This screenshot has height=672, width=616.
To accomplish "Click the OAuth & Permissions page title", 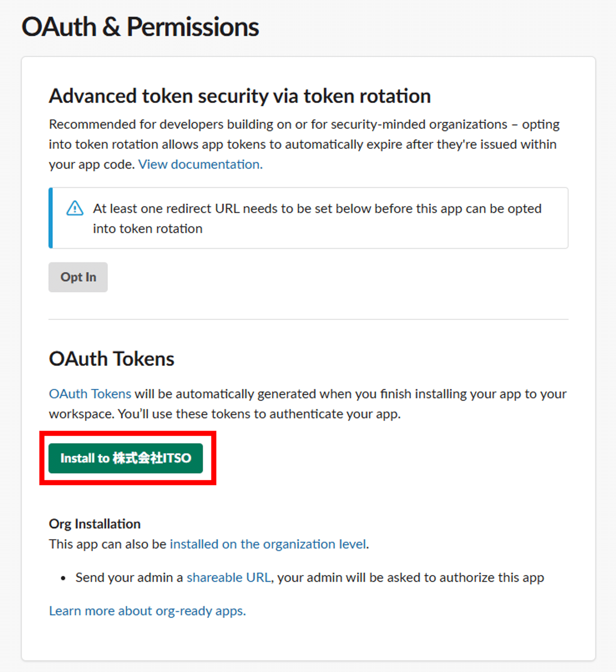I will (140, 27).
